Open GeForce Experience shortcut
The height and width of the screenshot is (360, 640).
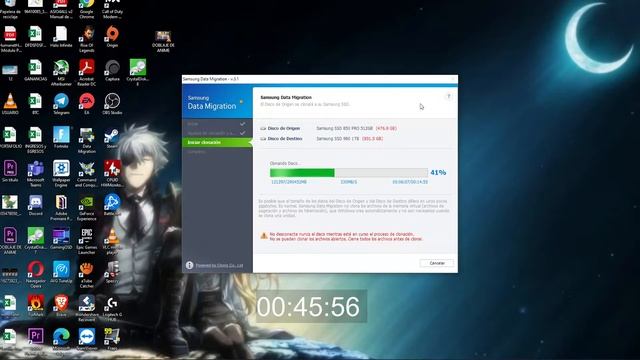87,208
